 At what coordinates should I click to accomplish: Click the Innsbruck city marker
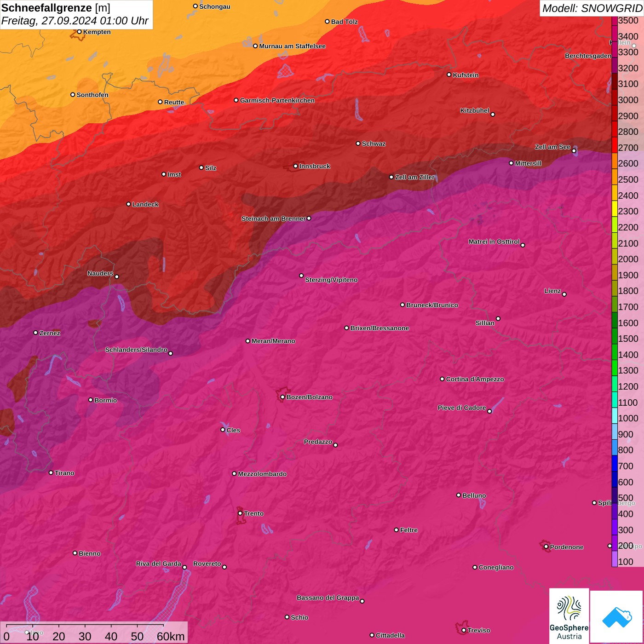(296, 166)
